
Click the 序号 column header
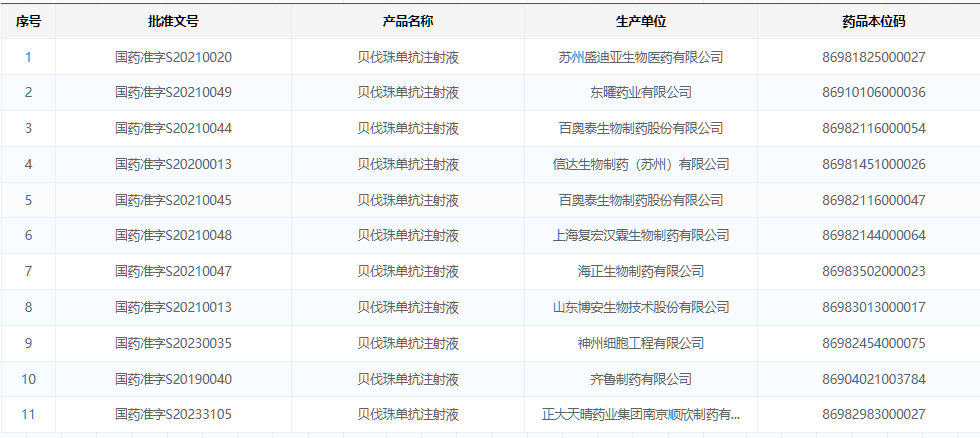(x=28, y=21)
